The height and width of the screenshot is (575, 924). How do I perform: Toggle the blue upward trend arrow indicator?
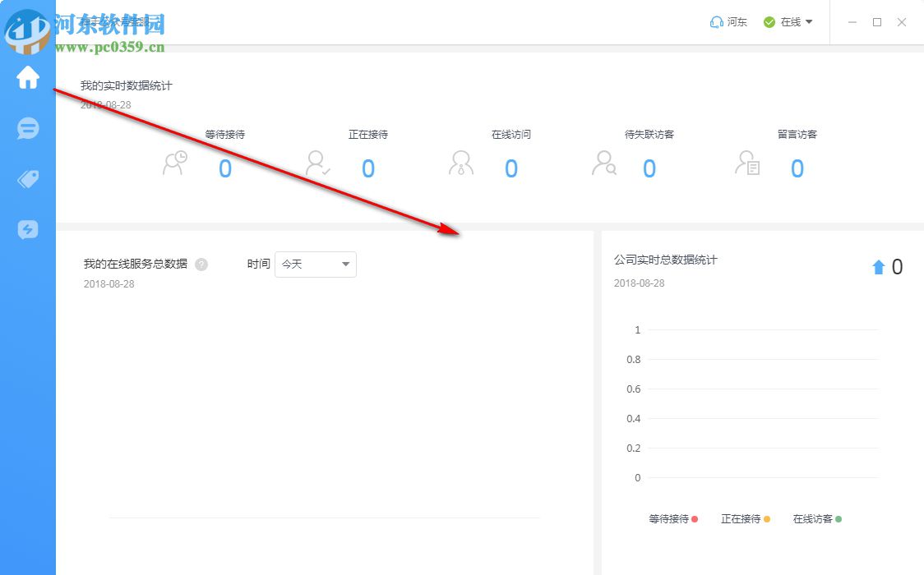click(x=878, y=265)
